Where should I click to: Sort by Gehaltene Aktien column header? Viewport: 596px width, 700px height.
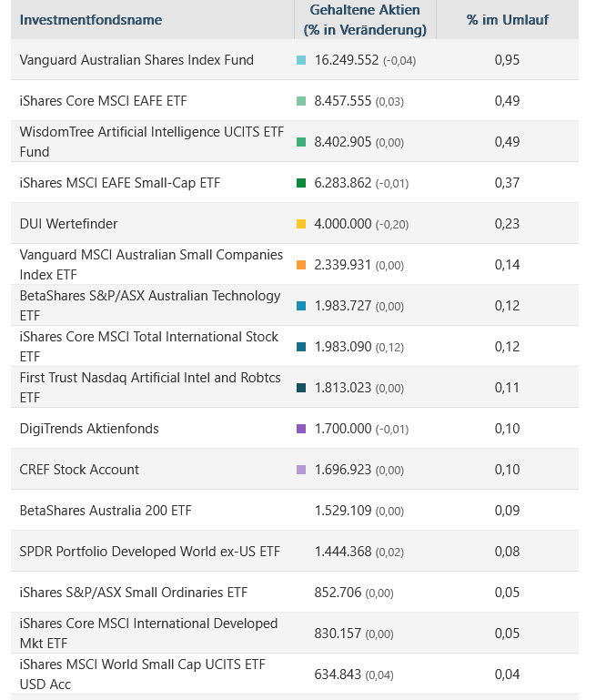point(365,20)
